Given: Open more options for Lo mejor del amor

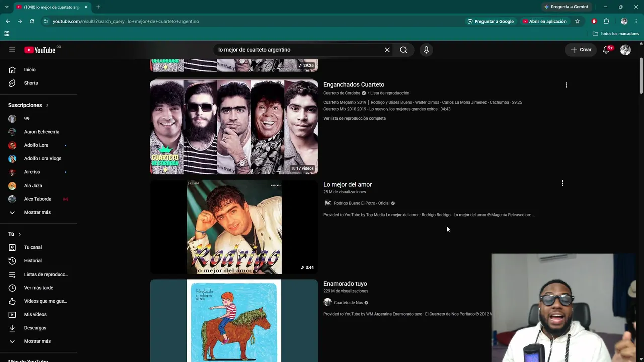Looking at the screenshot, I should click(x=562, y=184).
